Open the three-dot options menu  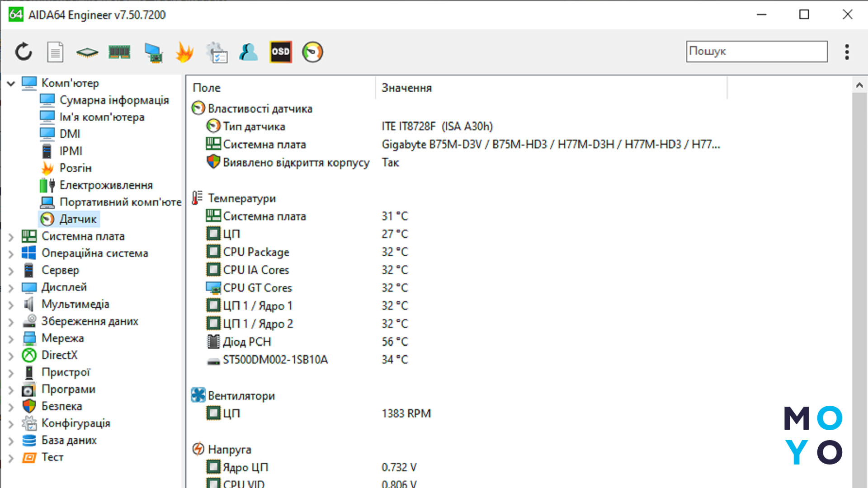click(847, 52)
